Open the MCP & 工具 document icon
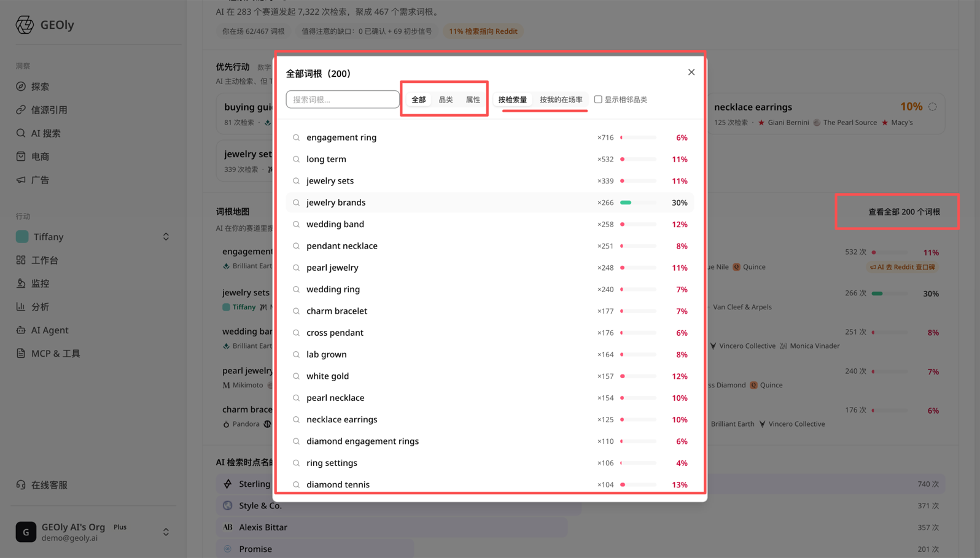 21,354
